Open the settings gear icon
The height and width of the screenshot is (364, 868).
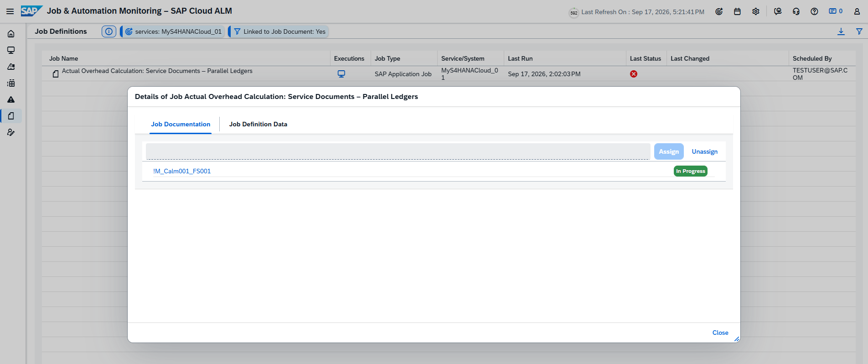click(756, 11)
